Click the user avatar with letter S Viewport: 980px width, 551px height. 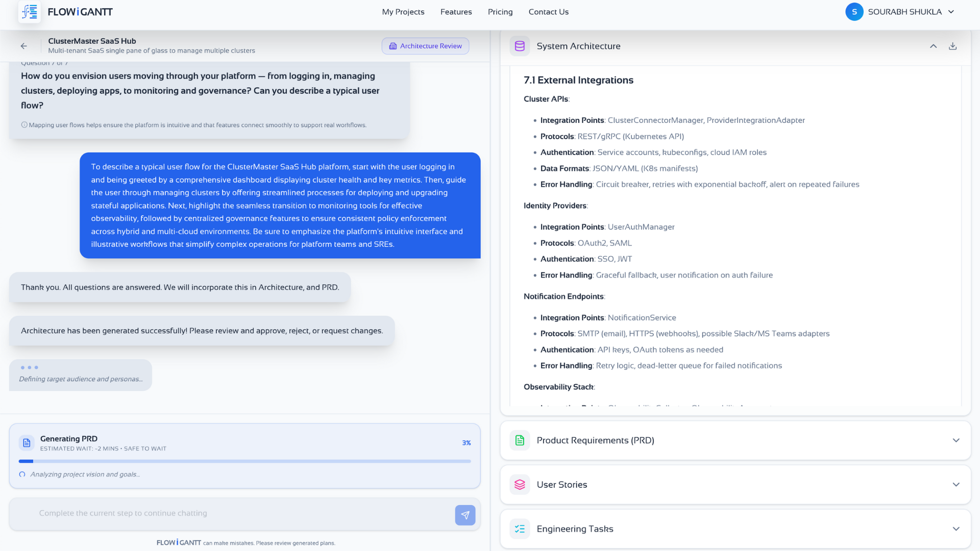[854, 12]
